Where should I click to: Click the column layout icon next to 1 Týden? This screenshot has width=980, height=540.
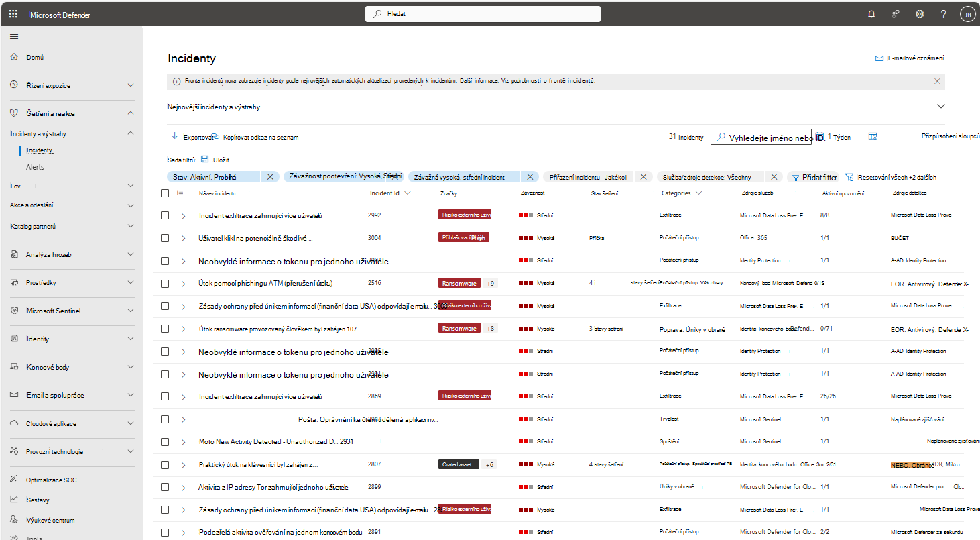[873, 136]
